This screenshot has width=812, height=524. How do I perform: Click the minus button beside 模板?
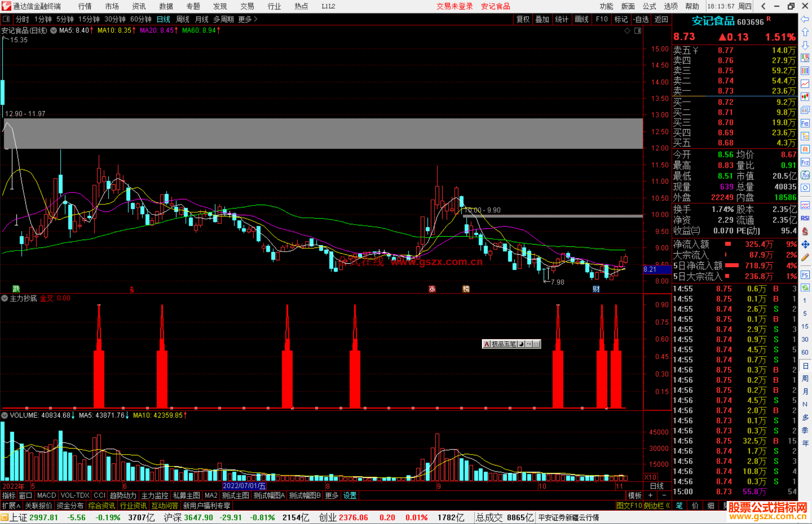(664, 495)
